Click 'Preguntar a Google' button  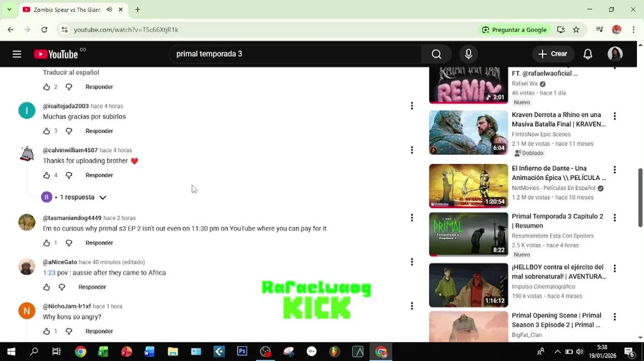point(514,30)
